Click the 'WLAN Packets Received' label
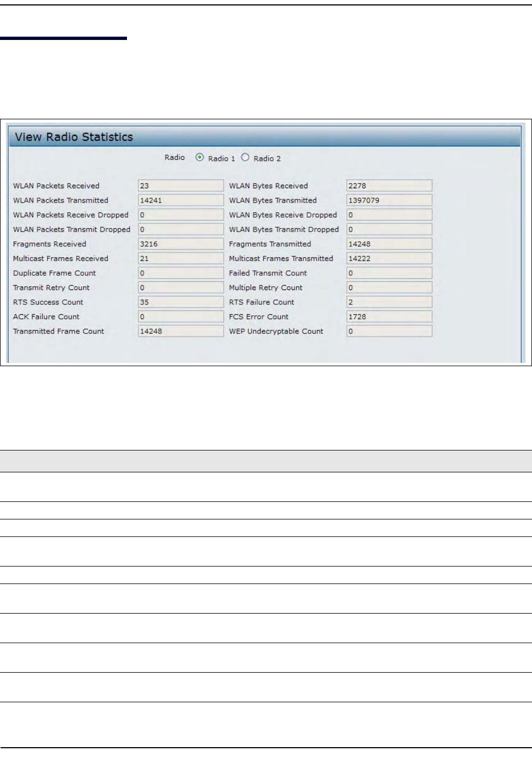This screenshot has width=532, height=757. click(56, 186)
